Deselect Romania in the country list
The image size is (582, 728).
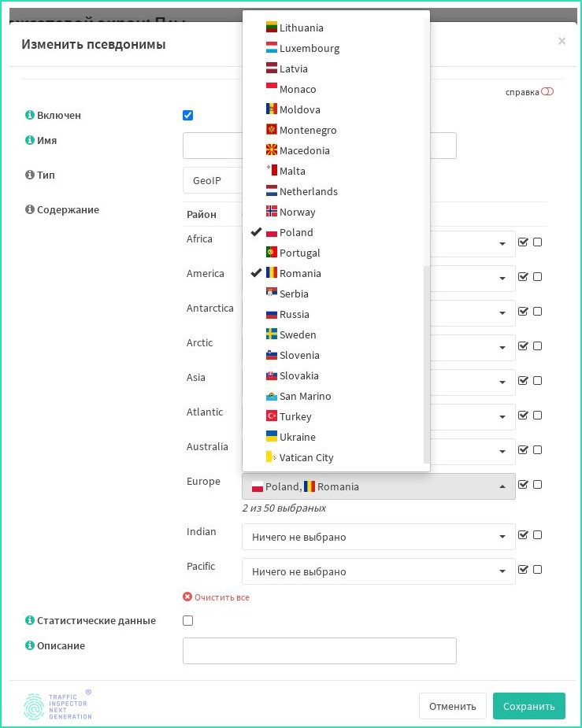point(333,273)
